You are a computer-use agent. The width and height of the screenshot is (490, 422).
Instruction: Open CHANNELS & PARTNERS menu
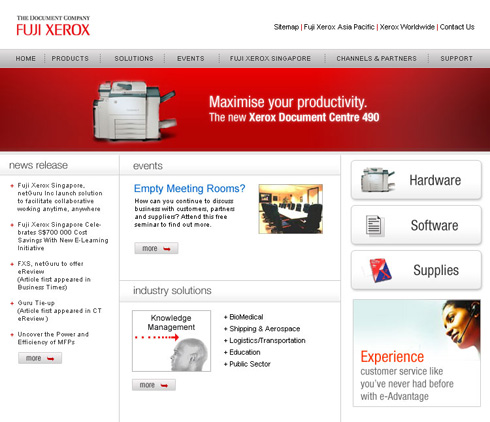376,59
